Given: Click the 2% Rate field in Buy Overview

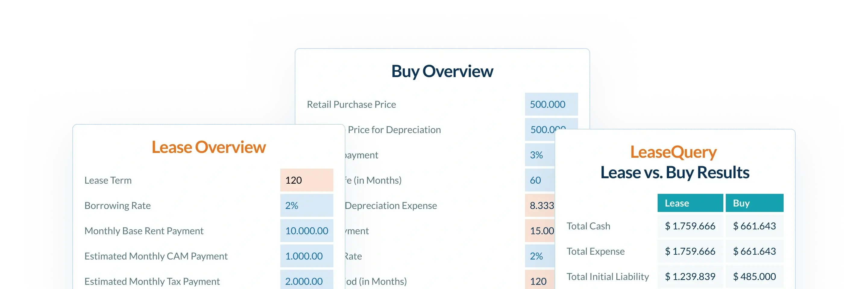Looking at the screenshot, I should (539, 256).
